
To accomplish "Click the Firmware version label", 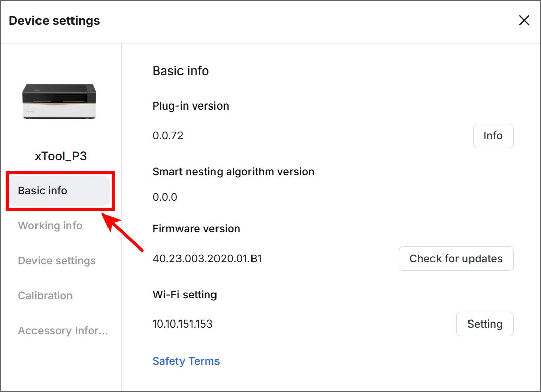I will (x=196, y=229).
